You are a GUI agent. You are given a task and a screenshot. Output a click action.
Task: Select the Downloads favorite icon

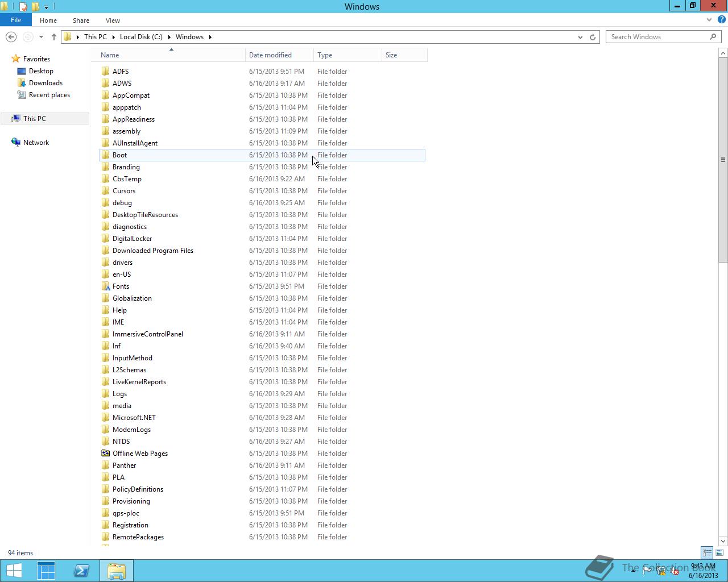(22, 83)
